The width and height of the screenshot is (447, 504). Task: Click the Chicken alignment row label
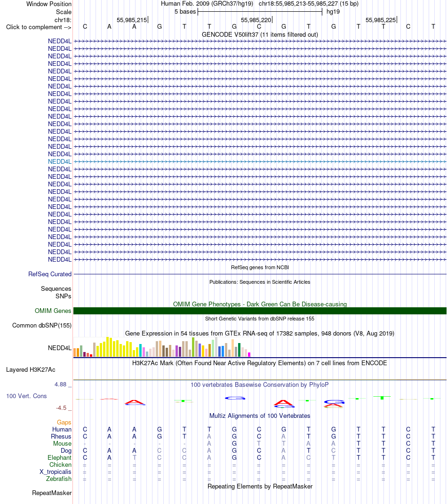coord(60,465)
